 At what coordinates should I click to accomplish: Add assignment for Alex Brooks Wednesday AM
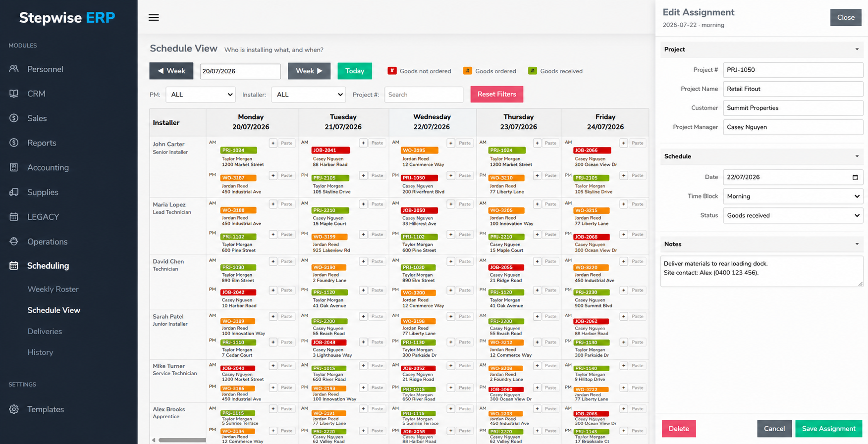451,409
